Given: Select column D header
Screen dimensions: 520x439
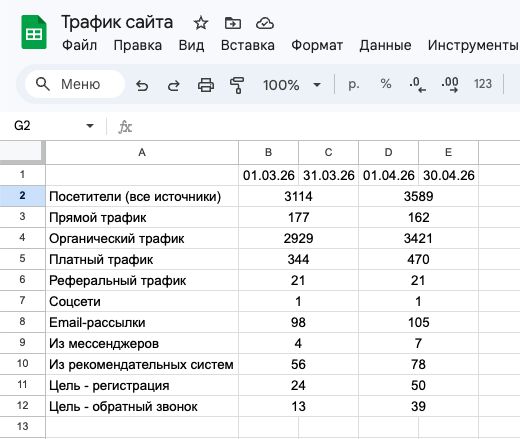Looking at the screenshot, I should (x=388, y=152).
